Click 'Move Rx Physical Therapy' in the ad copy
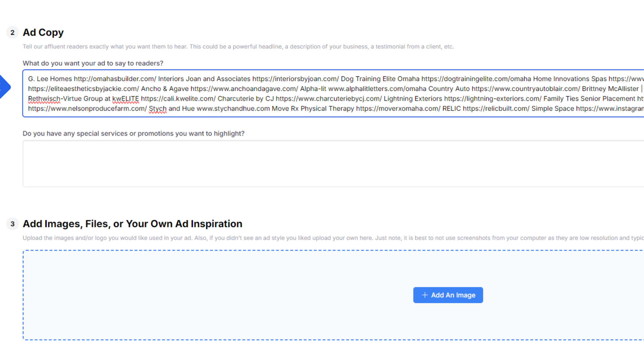 coord(313,109)
